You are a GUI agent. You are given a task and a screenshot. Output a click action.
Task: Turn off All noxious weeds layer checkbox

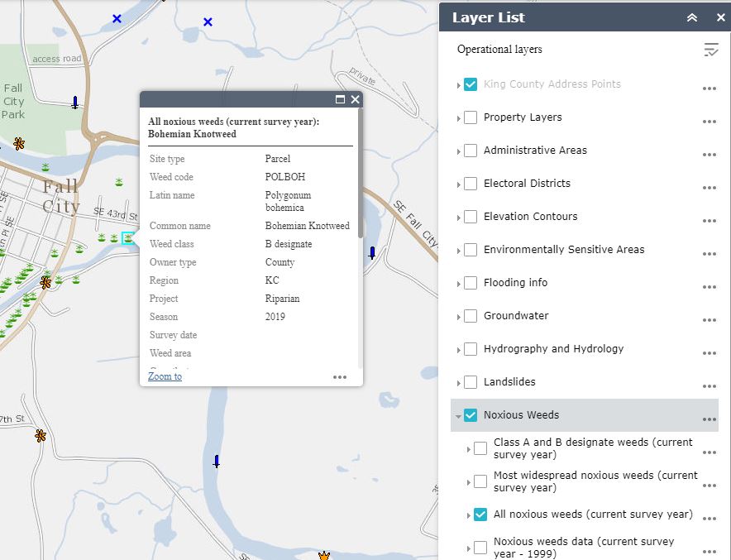480,515
